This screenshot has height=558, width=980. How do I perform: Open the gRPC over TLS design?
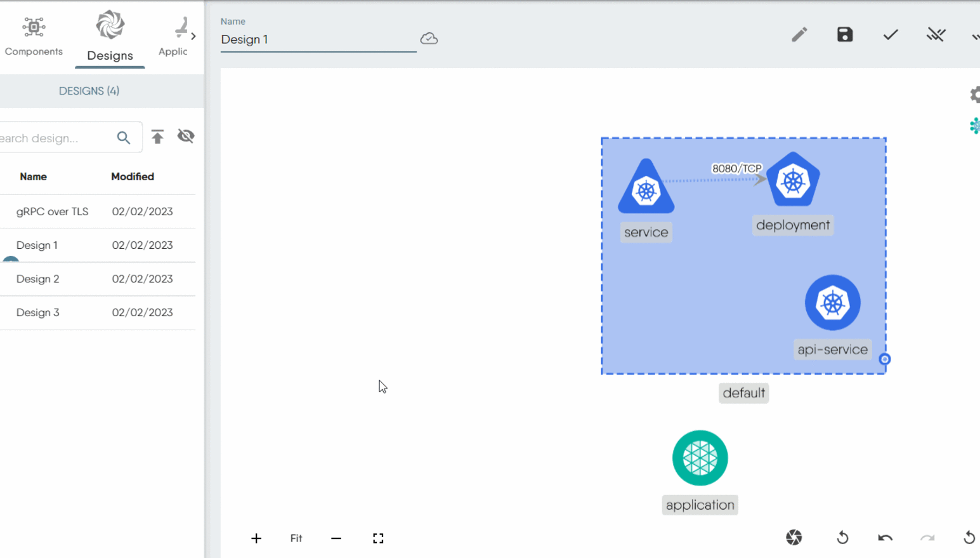coord(52,211)
